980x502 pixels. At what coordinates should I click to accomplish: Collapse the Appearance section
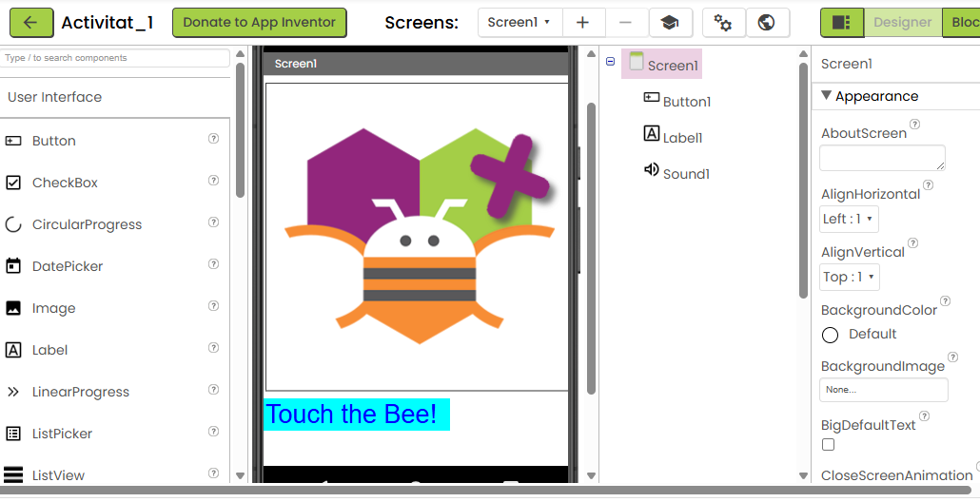coord(826,96)
